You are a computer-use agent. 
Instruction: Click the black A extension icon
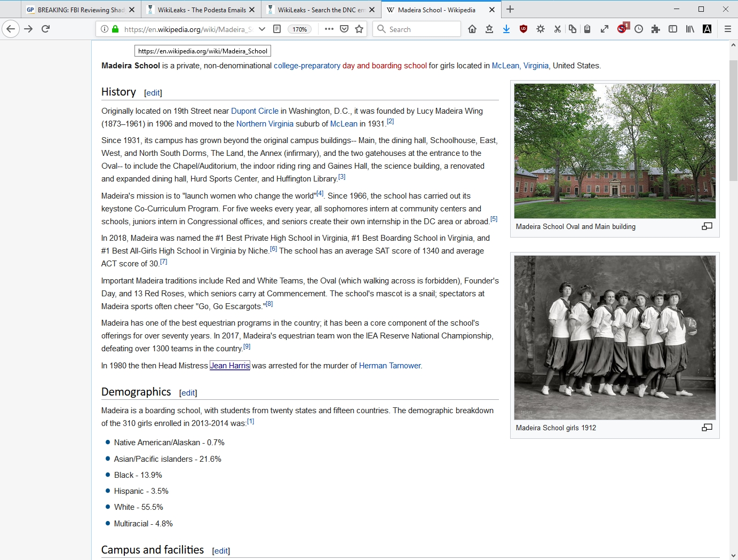[x=707, y=29]
